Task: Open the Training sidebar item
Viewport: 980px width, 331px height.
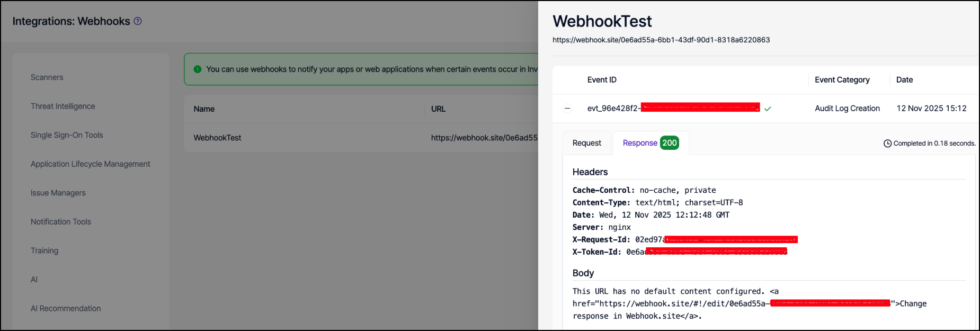Action: [44, 251]
